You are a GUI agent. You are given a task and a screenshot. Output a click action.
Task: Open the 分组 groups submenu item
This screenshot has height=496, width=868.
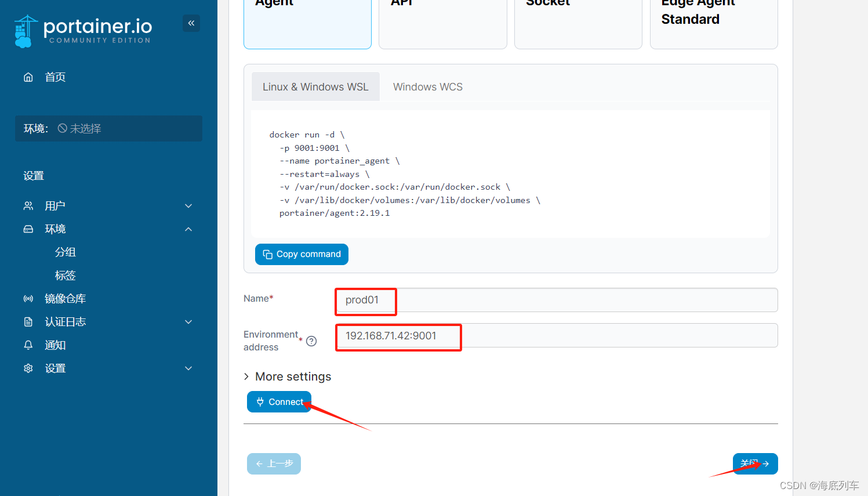click(66, 252)
